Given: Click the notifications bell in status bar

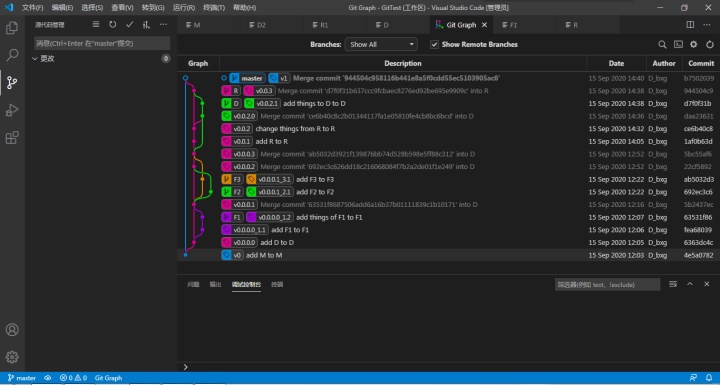Looking at the screenshot, I should coord(709,378).
